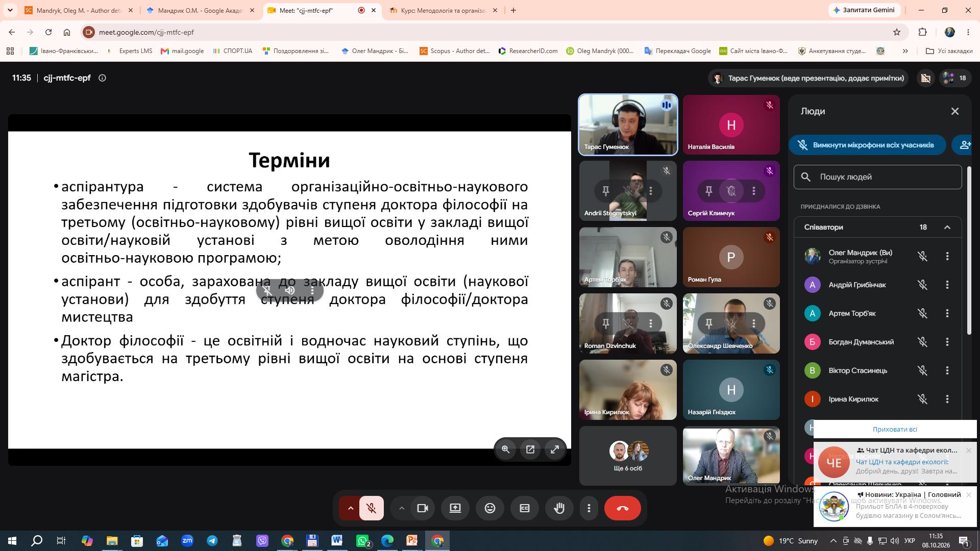Open more options in the call bar
This screenshot has height=551, width=980.
589,508
